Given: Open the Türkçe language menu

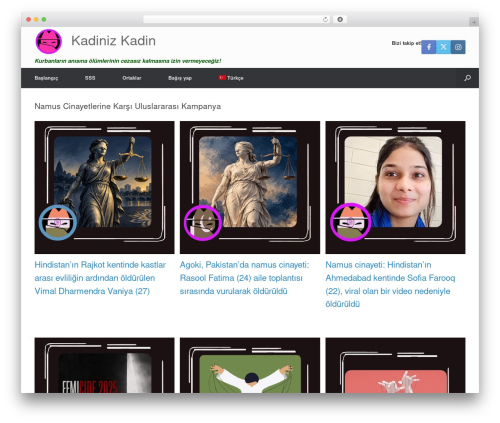Looking at the screenshot, I should (231, 78).
